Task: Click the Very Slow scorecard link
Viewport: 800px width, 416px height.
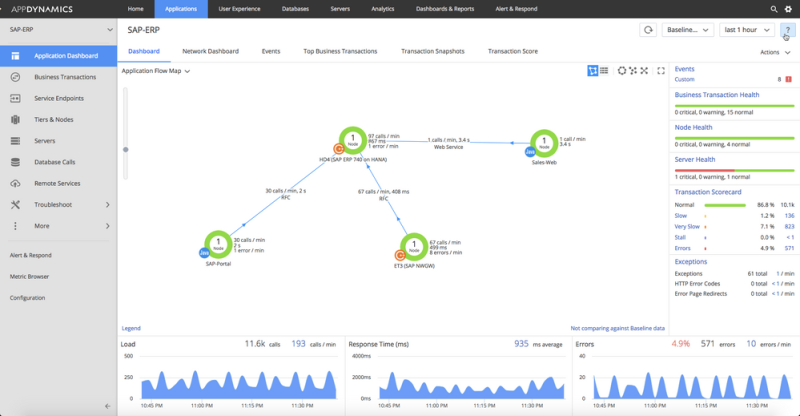Action: [x=687, y=227]
